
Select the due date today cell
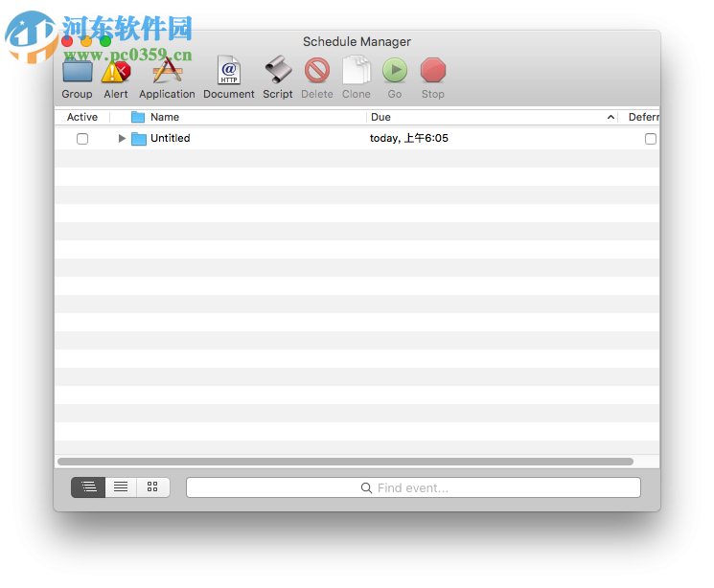click(x=409, y=138)
